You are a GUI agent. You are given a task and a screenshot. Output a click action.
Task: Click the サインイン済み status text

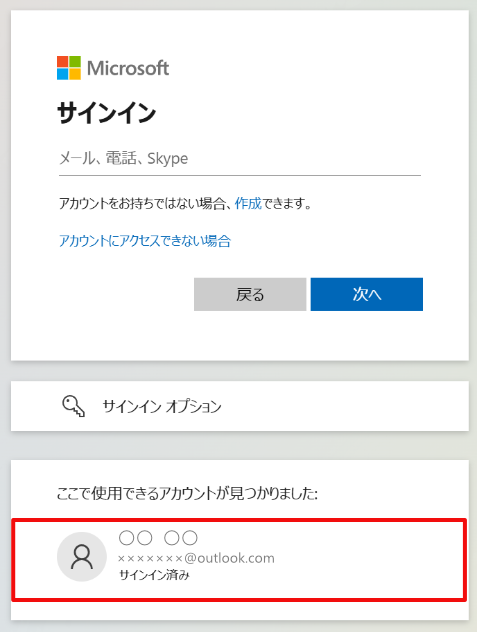154,575
